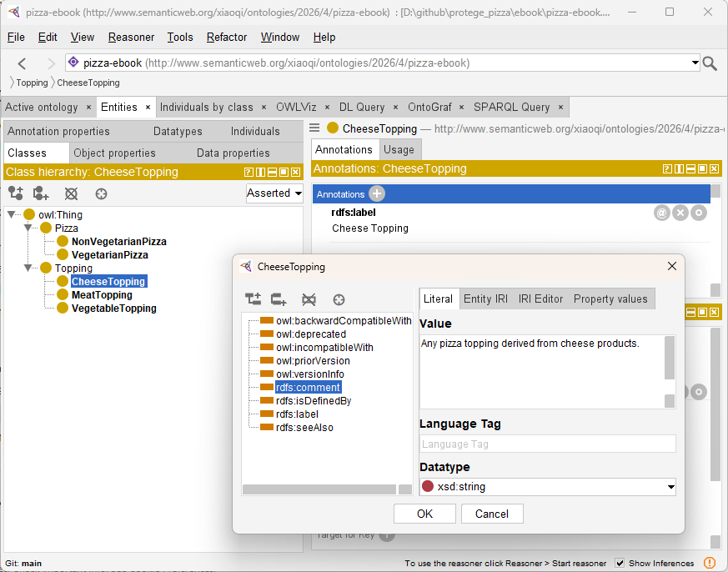The width and height of the screenshot is (728, 572).
Task: Click the search magnifier icon
Action: click(x=710, y=63)
